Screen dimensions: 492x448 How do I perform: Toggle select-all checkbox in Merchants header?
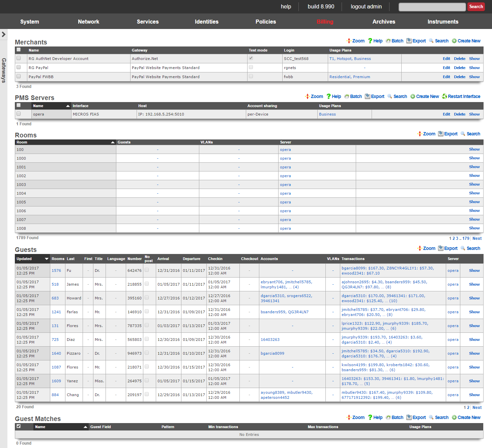coord(19,50)
